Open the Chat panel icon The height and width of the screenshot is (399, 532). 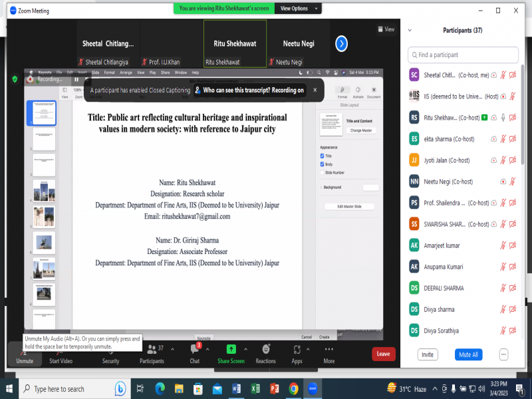(x=195, y=350)
